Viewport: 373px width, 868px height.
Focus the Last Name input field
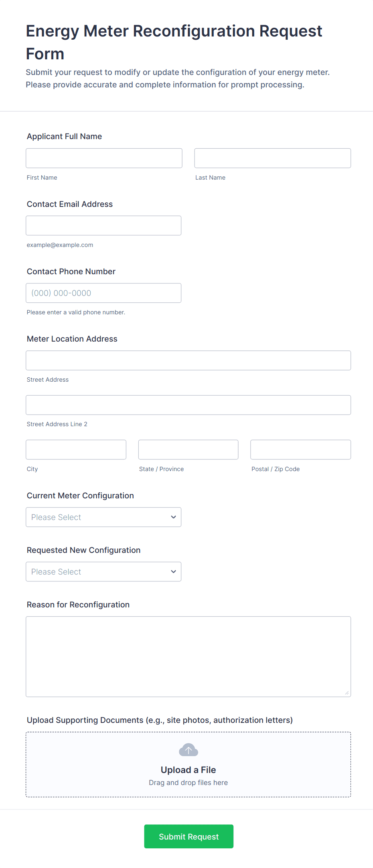272,158
